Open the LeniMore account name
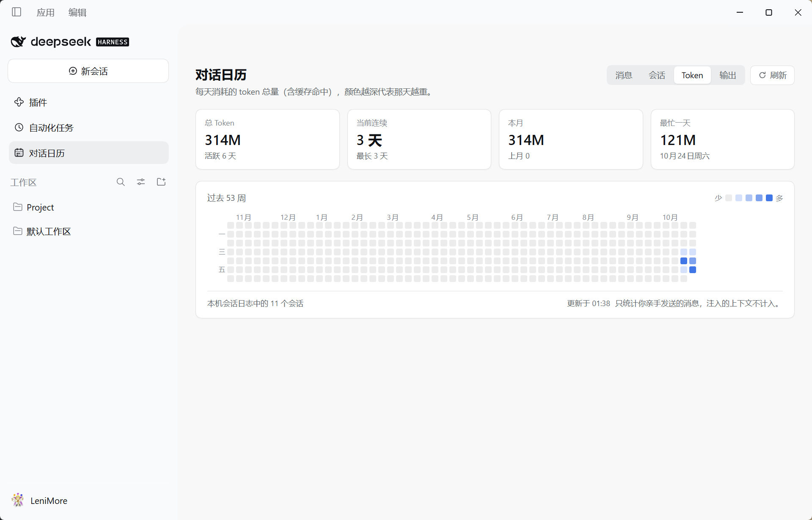The height and width of the screenshot is (520, 812). click(x=49, y=501)
